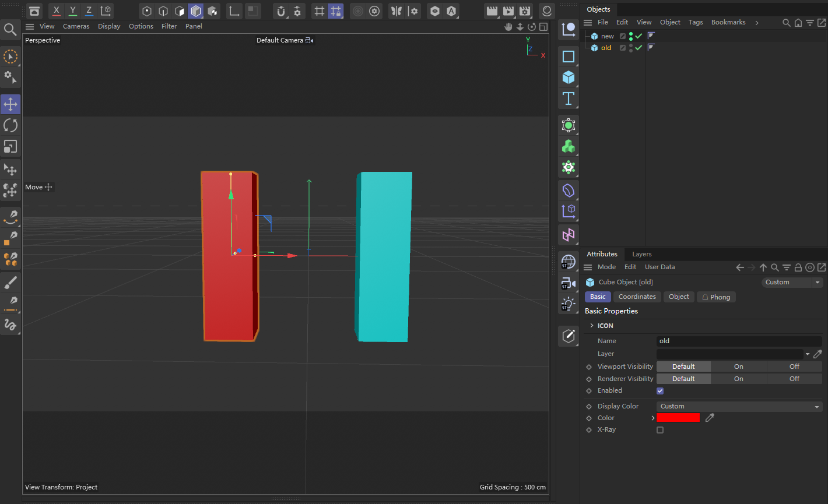
Task: Switch to the Layers tab
Action: (x=642, y=254)
